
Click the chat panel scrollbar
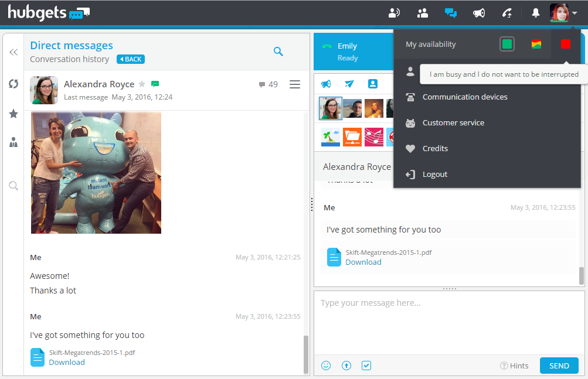click(x=581, y=276)
